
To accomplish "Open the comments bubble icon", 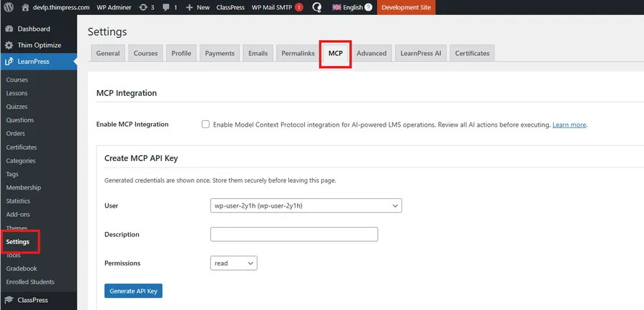I will [x=166, y=7].
